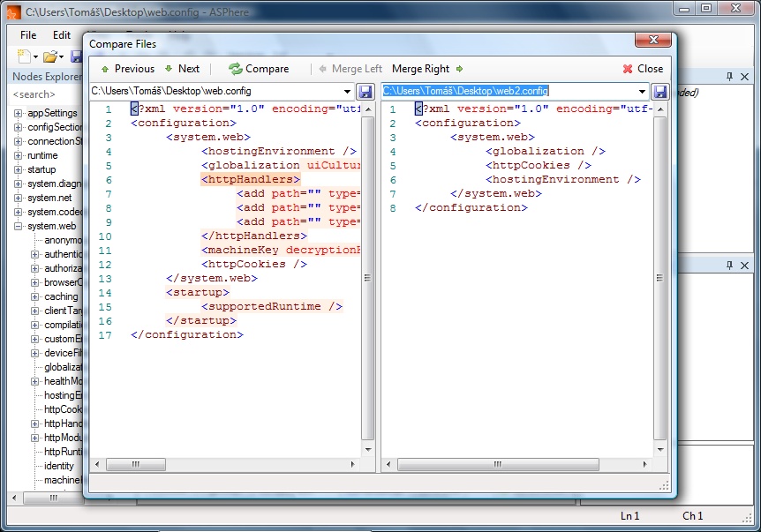Select the identity node in Nodes Explorer
Viewport: 761px width, 532px height.
(59, 466)
